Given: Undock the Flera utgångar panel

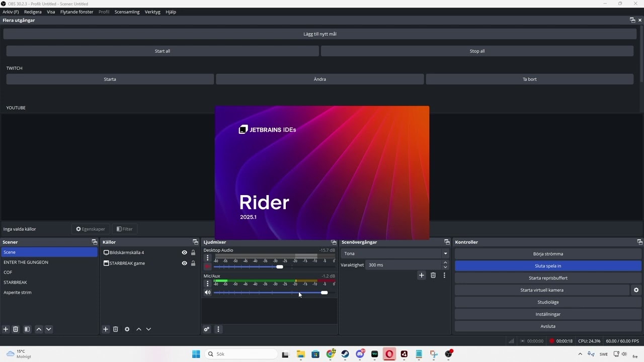Looking at the screenshot, I should (632, 20).
